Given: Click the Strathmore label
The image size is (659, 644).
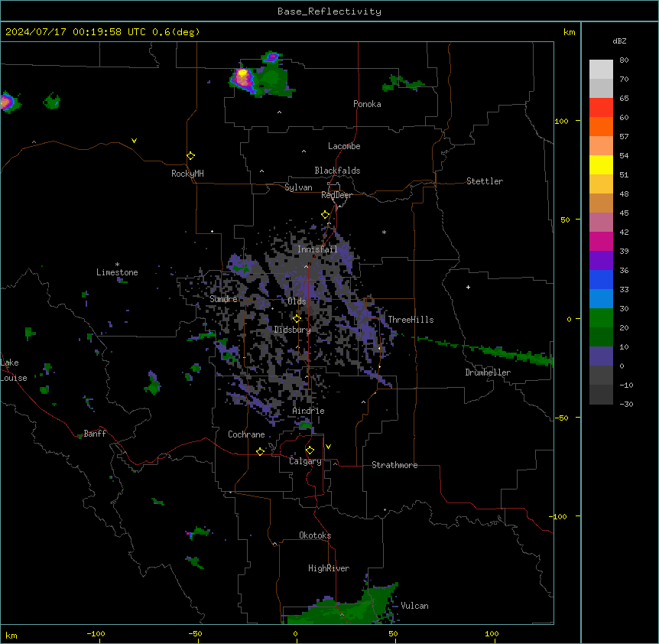Looking at the screenshot, I should (x=394, y=465).
